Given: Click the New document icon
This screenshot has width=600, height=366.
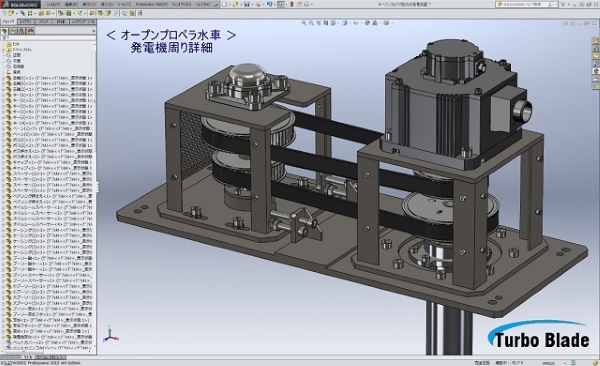Looking at the screenshot, I should point(224,4).
